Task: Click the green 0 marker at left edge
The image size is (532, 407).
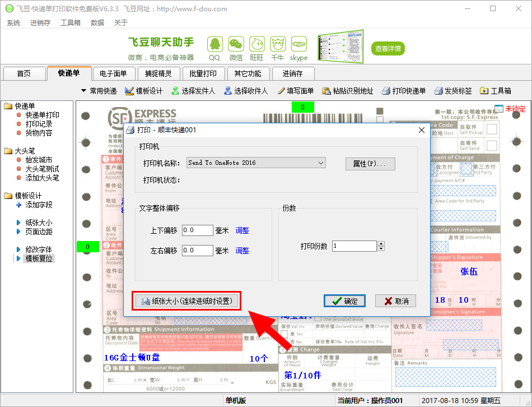Action: point(87,247)
